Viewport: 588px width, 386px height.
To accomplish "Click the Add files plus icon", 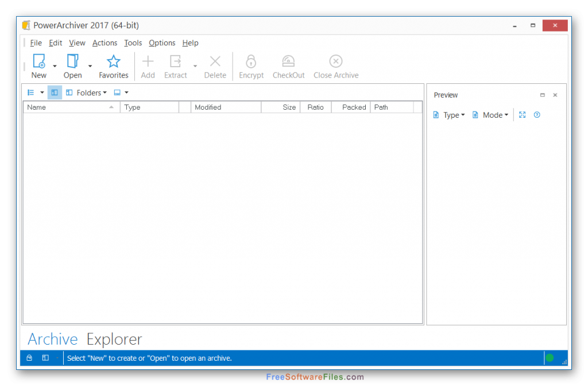I will click(x=148, y=61).
